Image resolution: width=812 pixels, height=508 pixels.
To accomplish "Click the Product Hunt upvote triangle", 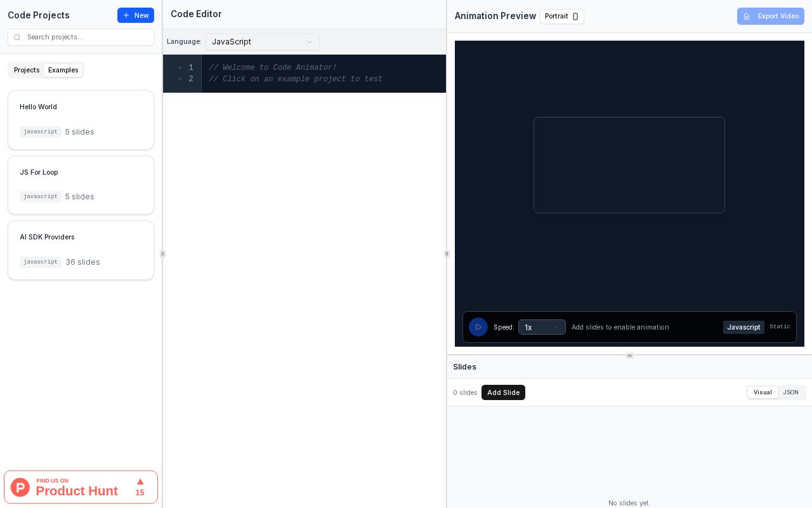I will [x=140, y=482].
